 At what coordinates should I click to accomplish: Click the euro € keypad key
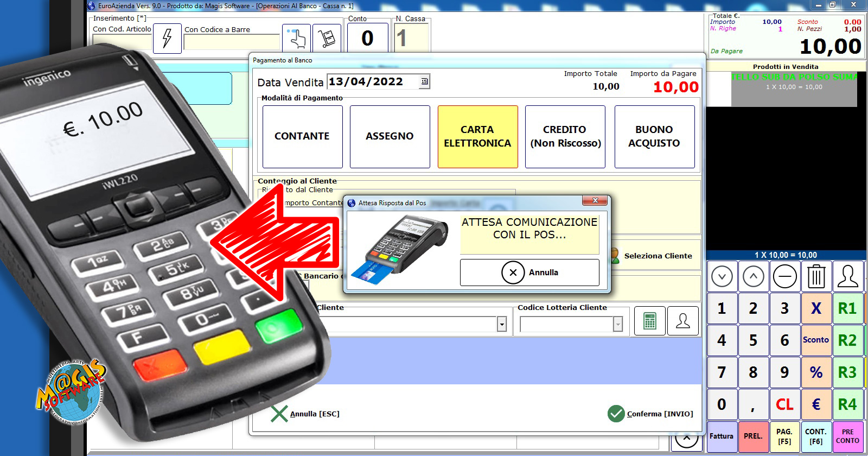click(x=816, y=404)
